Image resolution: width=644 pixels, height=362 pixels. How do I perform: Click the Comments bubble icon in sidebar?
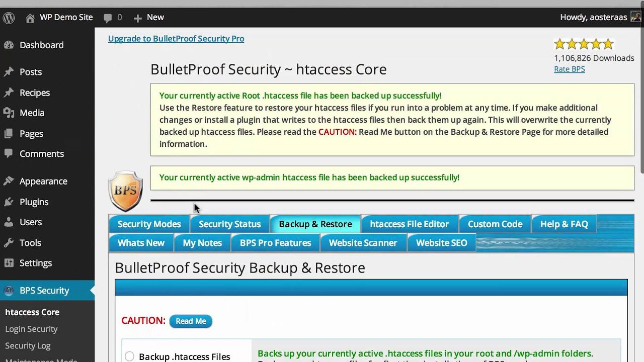9,153
